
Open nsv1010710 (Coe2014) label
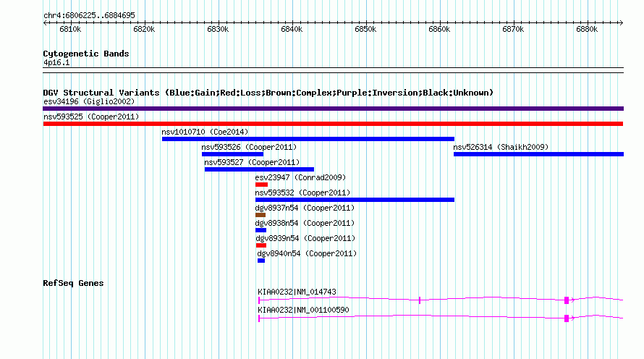click(x=205, y=132)
